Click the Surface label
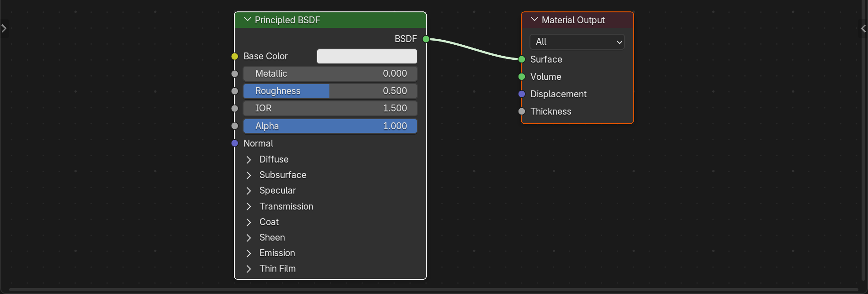 click(546, 59)
